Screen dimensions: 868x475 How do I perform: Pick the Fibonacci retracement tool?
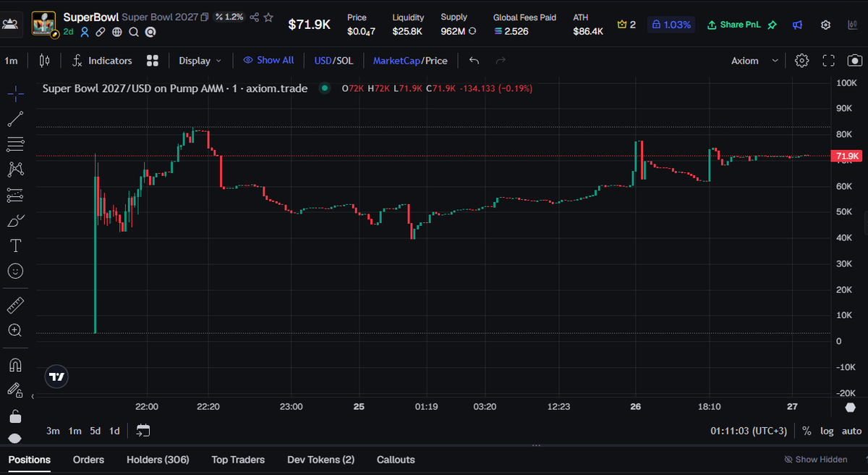(x=15, y=144)
